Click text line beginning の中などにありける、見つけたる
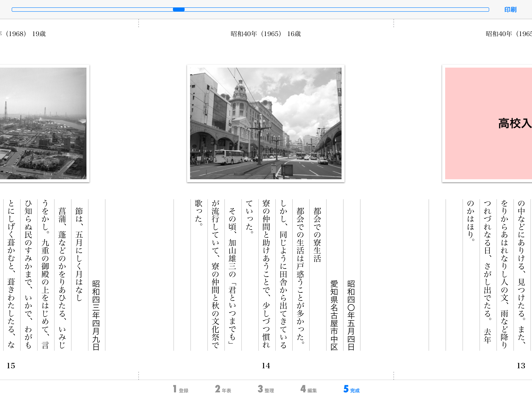532x399 pixels. pos(521,272)
